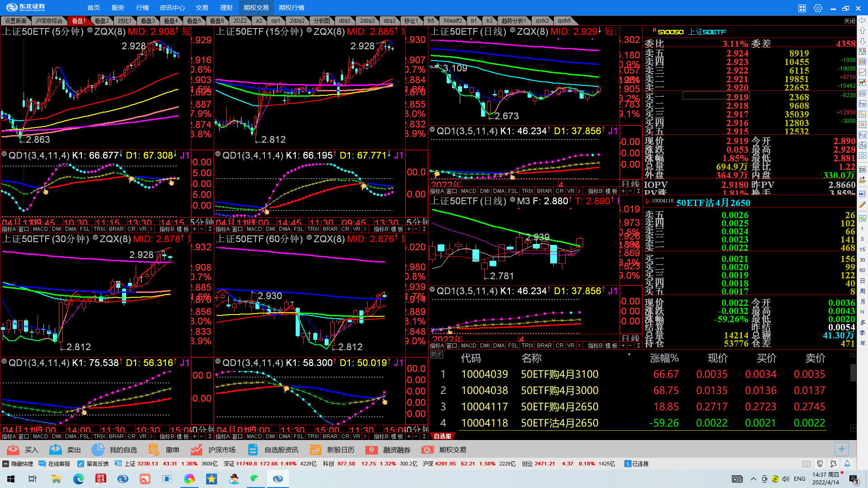Open 新股日历 calendar icon
Image resolution: width=868 pixels, height=488 pixels.
[x=316, y=450]
